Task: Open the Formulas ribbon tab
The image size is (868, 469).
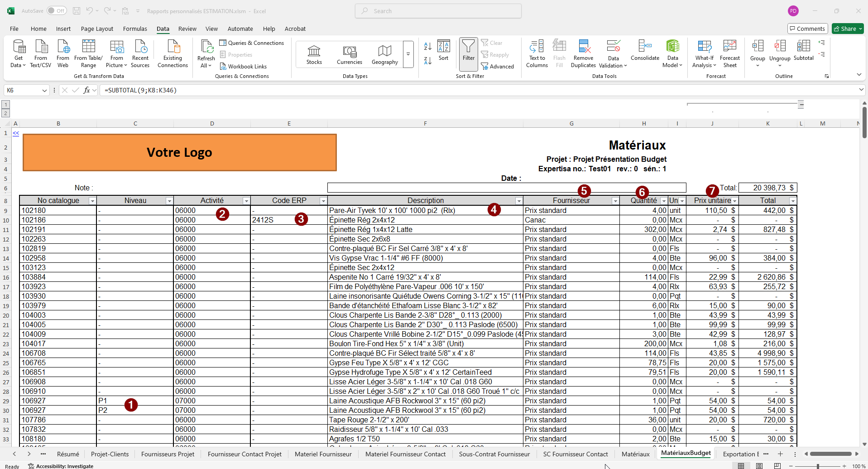Action: tap(135, 29)
